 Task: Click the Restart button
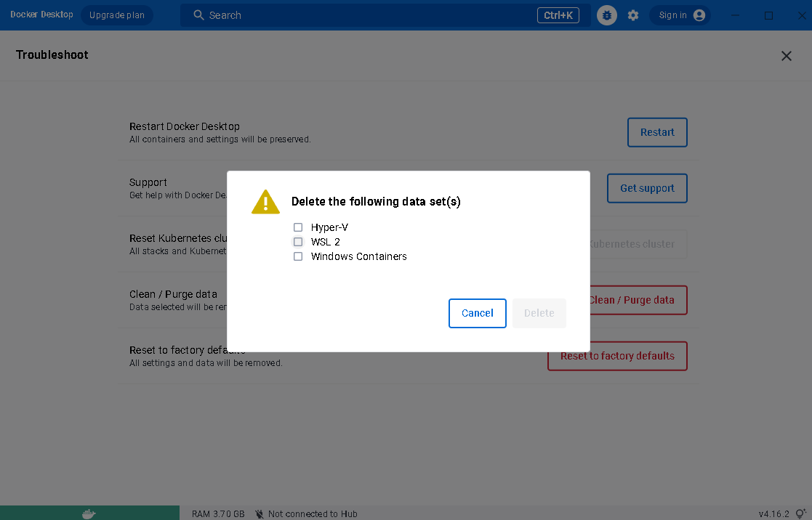[657, 132]
